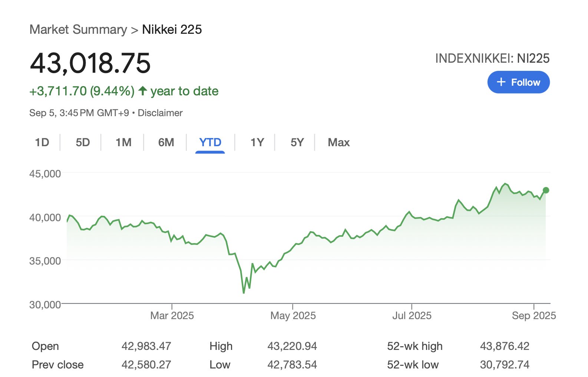Click the Mar 2025 axis marker
Viewport: 588px width, 377px height.
[x=172, y=315]
